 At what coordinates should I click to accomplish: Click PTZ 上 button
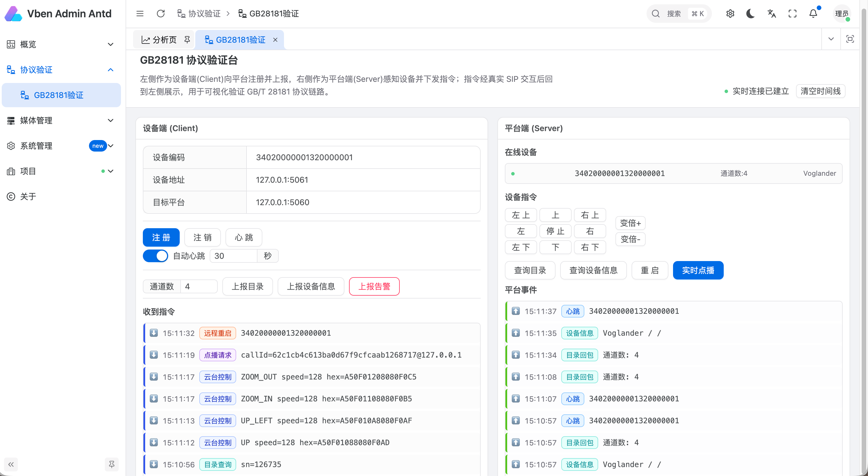click(x=555, y=215)
